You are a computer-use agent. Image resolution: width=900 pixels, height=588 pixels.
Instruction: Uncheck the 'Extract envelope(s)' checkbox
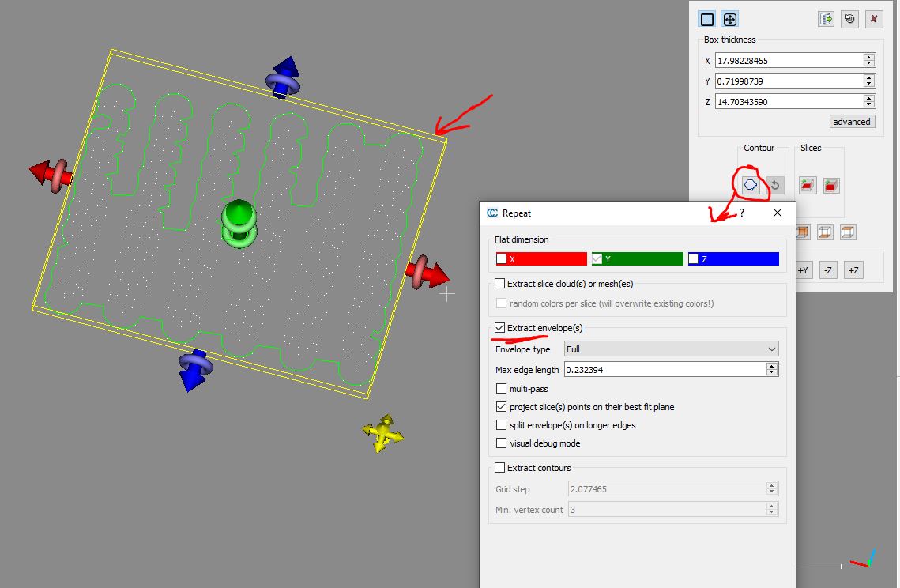(500, 328)
